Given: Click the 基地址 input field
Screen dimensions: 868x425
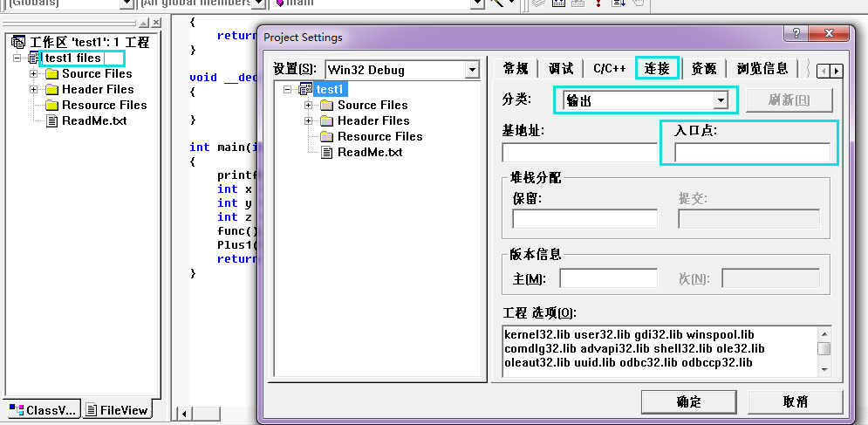Looking at the screenshot, I should tap(579, 153).
